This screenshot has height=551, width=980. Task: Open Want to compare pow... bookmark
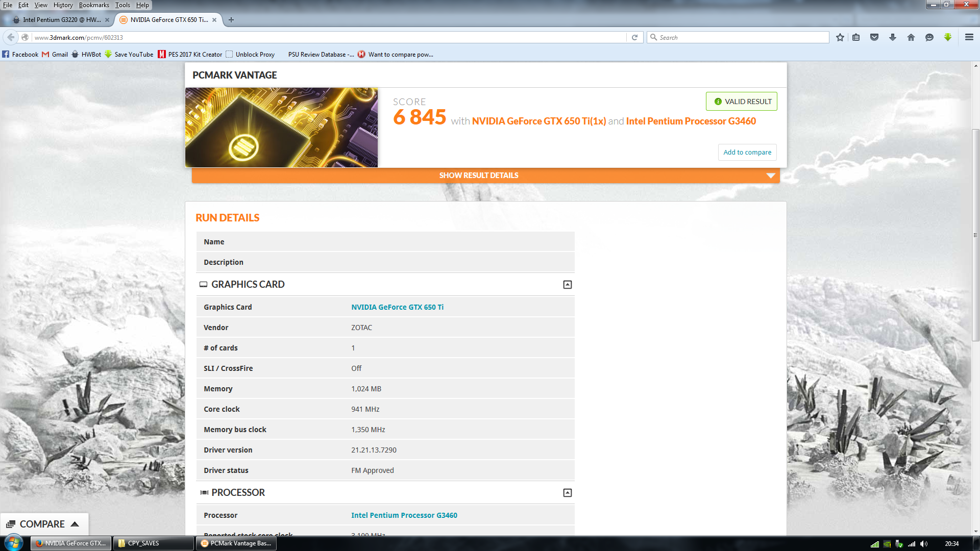[x=396, y=55]
